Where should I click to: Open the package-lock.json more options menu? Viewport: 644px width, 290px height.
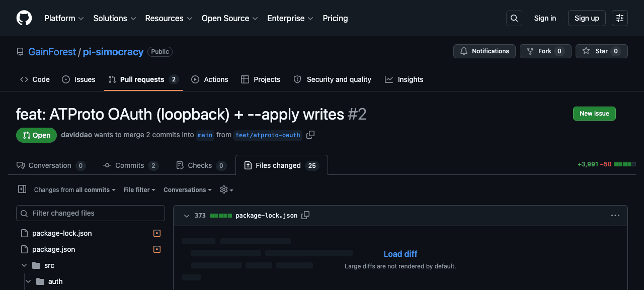pos(615,215)
